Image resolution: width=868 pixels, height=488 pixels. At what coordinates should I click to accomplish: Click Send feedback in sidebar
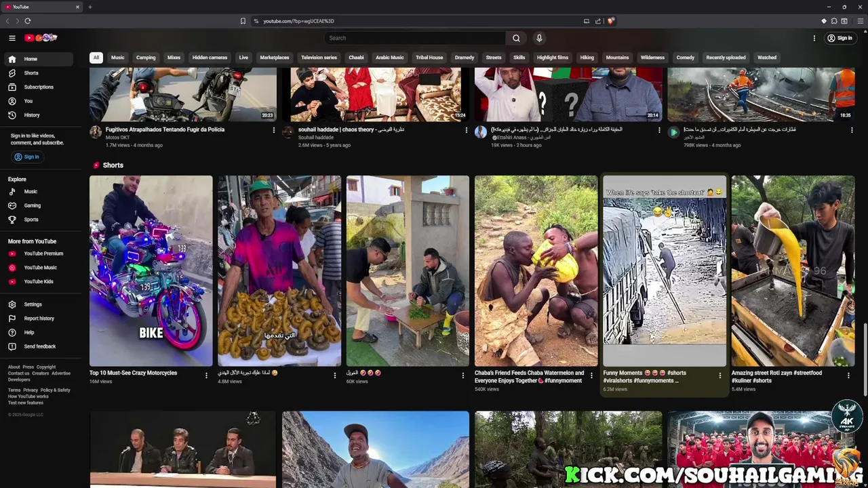click(x=38, y=346)
